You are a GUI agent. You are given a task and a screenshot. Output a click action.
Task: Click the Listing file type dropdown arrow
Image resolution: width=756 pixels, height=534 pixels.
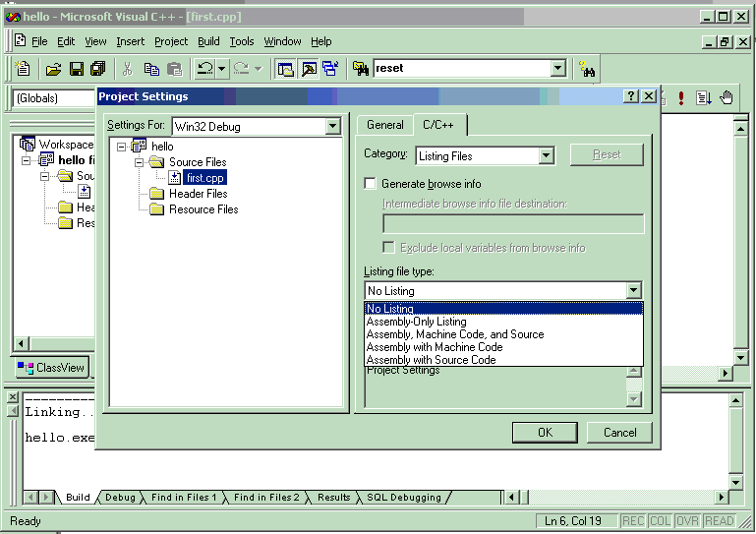[633, 290]
